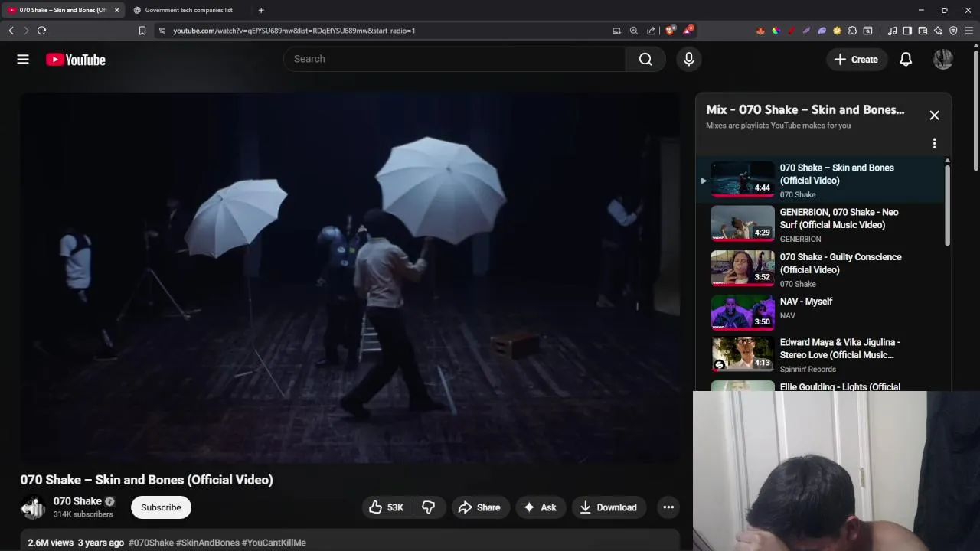Open more actions below the video
Image resolution: width=980 pixels, height=551 pixels.
coord(668,507)
